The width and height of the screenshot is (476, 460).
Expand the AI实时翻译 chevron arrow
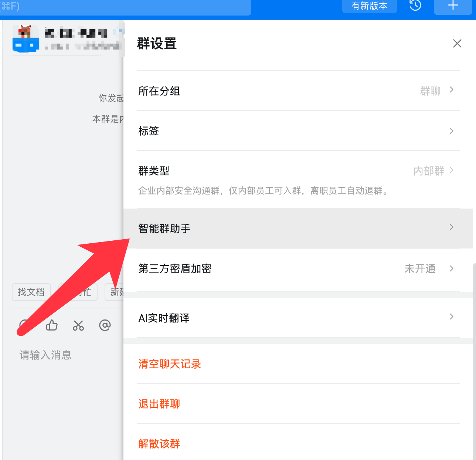click(x=452, y=317)
